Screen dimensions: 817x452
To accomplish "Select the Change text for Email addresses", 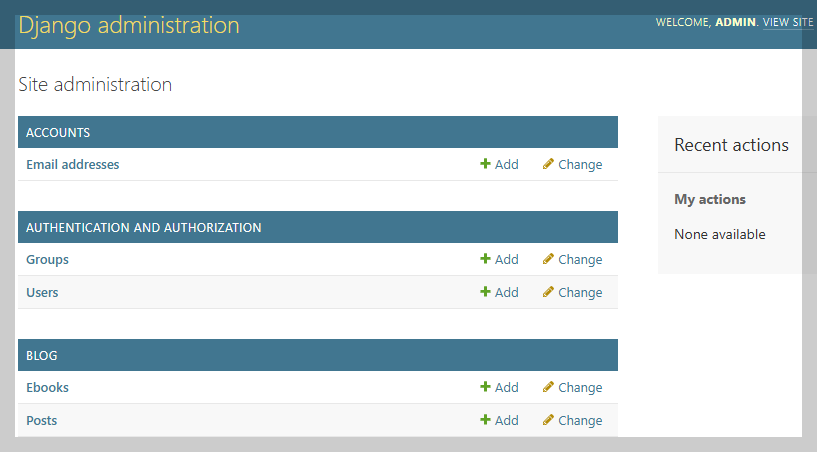I will coord(580,165).
